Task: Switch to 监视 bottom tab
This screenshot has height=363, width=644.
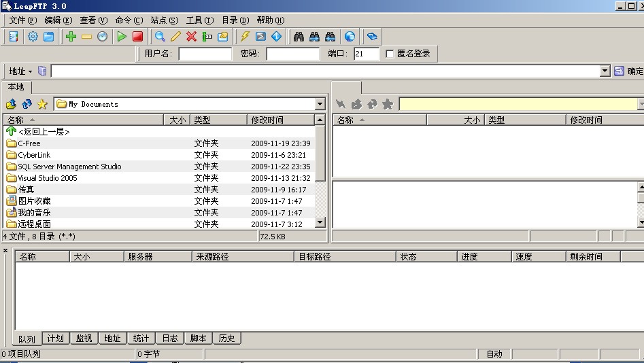Action: pos(84,338)
